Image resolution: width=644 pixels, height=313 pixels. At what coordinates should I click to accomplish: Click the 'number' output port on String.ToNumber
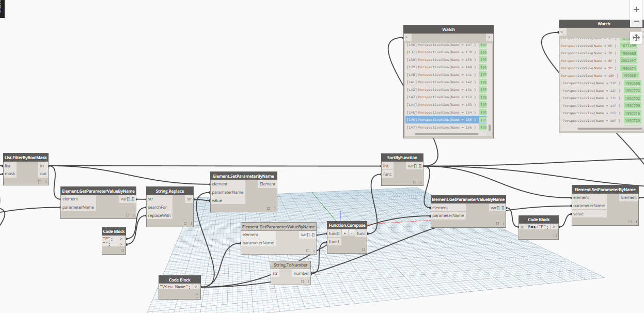pyautogui.click(x=301, y=273)
